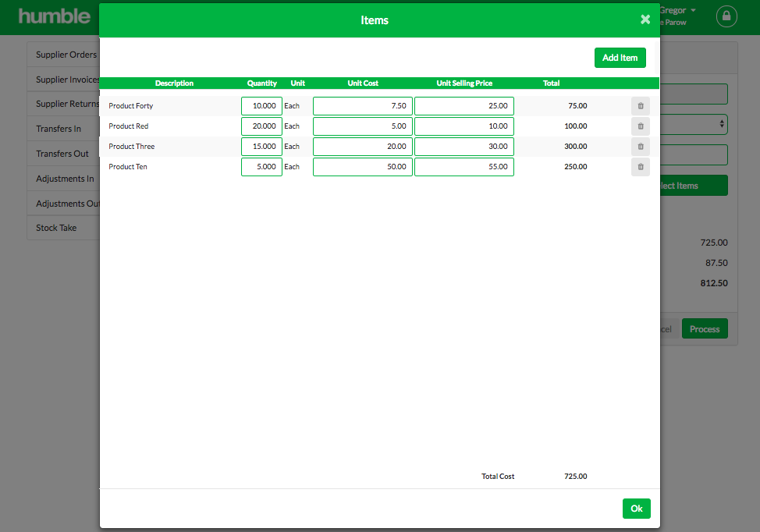
Task: Select the Product Ten description
Action: pos(127,167)
